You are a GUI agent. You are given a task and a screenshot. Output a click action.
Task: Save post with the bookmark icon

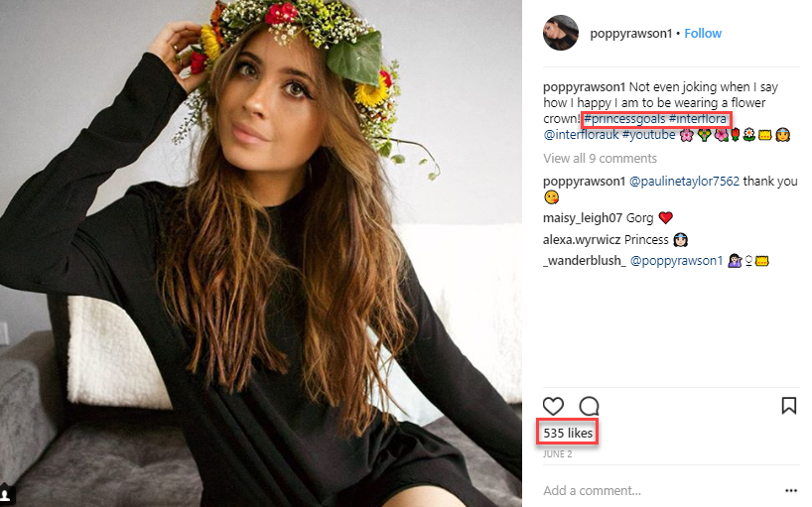click(789, 406)
